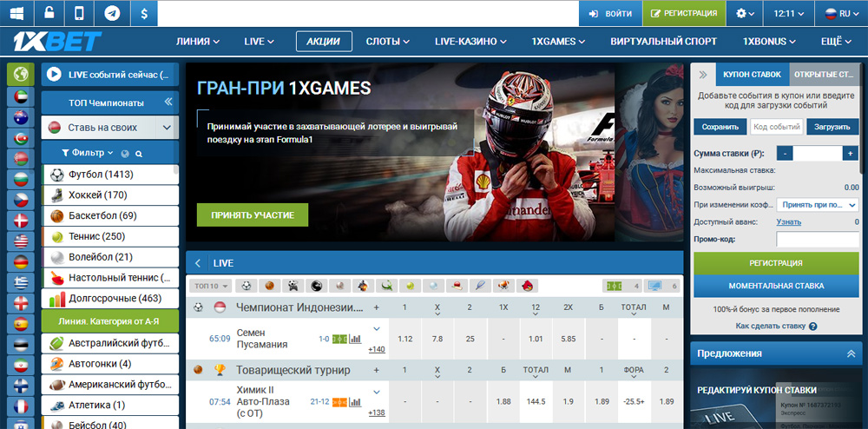This screenshot has width=868, height=429.
Task: Select the globe all-countries icon
Action: pyautogui.click(x=21, y=74)
